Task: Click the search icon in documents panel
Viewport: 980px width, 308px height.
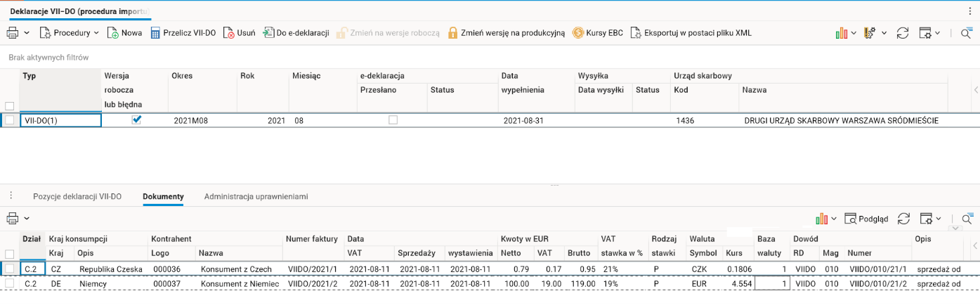Action: pos(967,219)
